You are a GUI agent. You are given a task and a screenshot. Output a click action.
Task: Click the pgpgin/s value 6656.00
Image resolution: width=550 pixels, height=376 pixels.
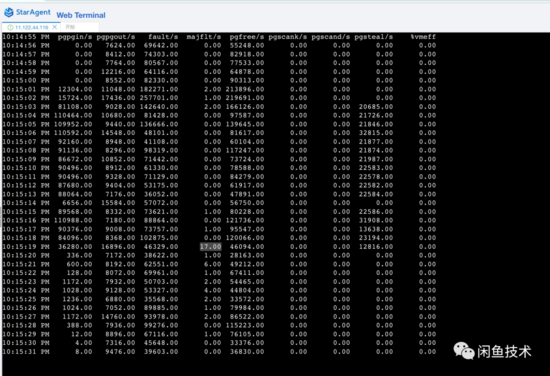click(77, 203)
